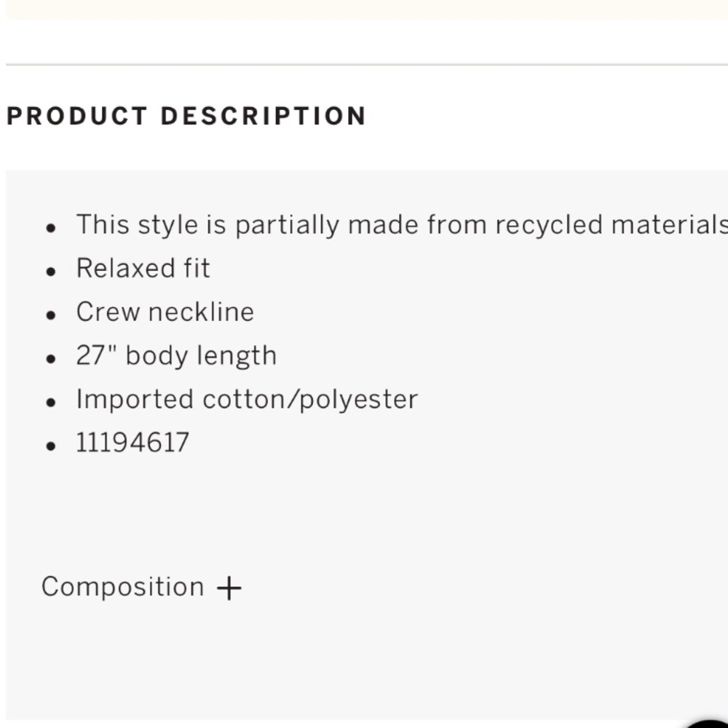Screen dimensions: 728x728
Task: Click the bullet beside 'Relaxed fit'
Action: coord(51,272)
